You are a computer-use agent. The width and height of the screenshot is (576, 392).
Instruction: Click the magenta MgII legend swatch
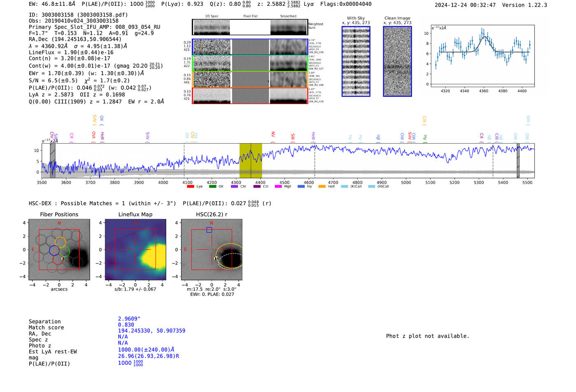click(278, 187)
